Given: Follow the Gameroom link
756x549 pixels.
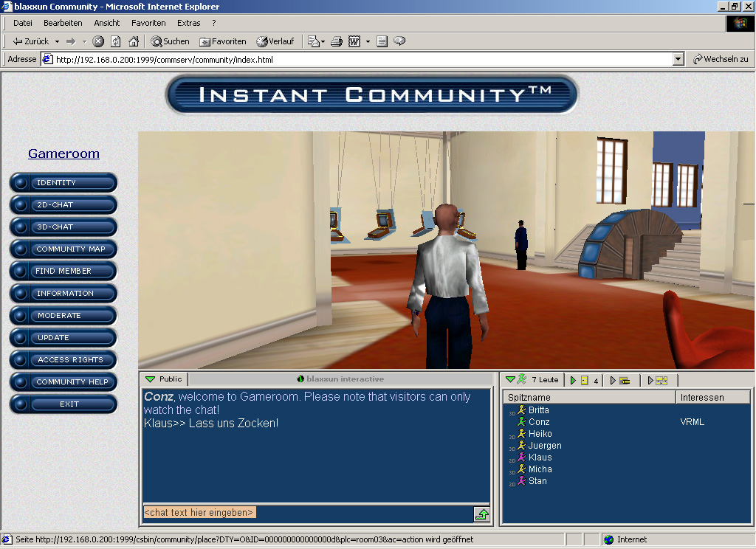Looking at the screenshot, I should coord(63,153).
